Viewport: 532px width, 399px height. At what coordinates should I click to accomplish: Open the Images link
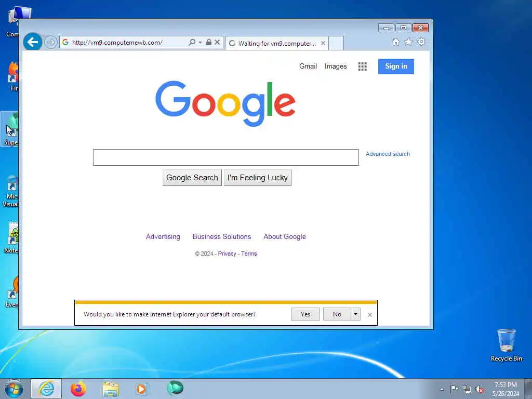click(336, 66)
